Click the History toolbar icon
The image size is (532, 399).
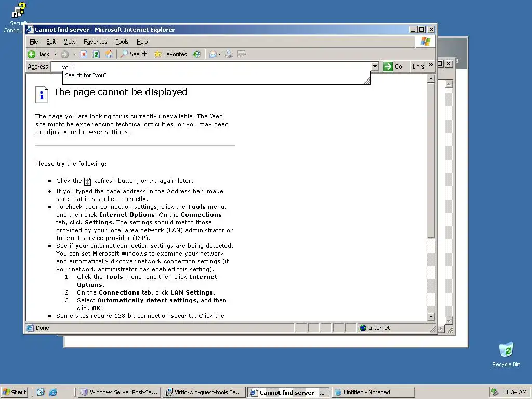pos(197,54)
